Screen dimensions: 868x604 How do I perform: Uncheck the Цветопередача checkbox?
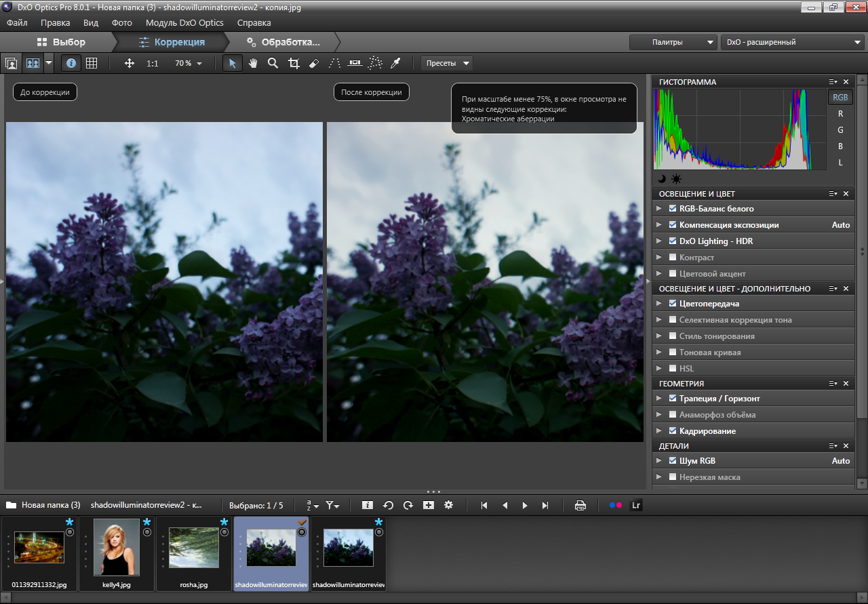click(x=673, y=304)
